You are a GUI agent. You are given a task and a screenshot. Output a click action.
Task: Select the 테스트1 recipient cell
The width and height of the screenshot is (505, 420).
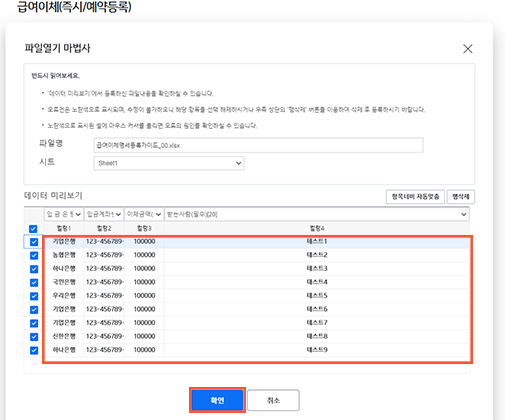[x=317, y=241]
